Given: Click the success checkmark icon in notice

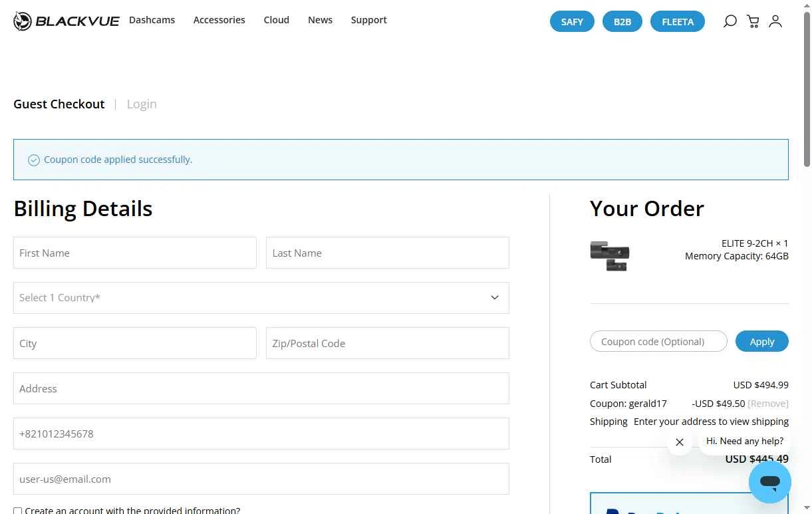Looking at the screenshot, I should tap(34, 160).
